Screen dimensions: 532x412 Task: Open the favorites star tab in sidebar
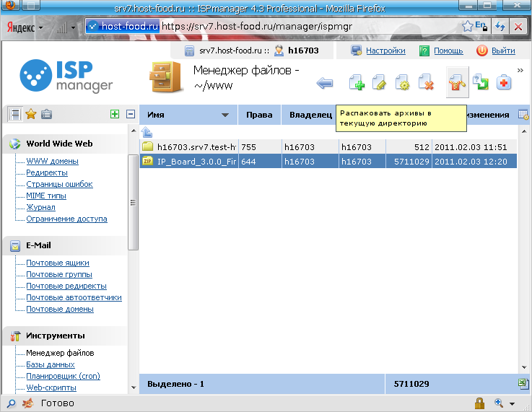pos(30,114)
